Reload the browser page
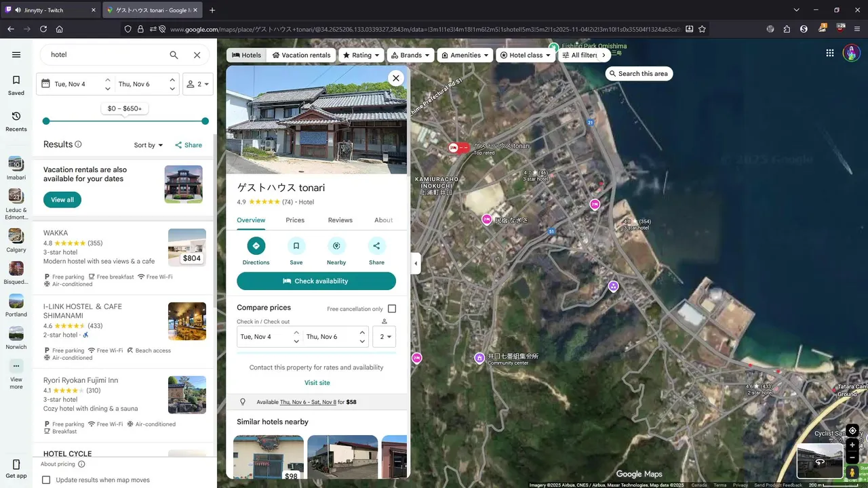 [x=43, y=29]
